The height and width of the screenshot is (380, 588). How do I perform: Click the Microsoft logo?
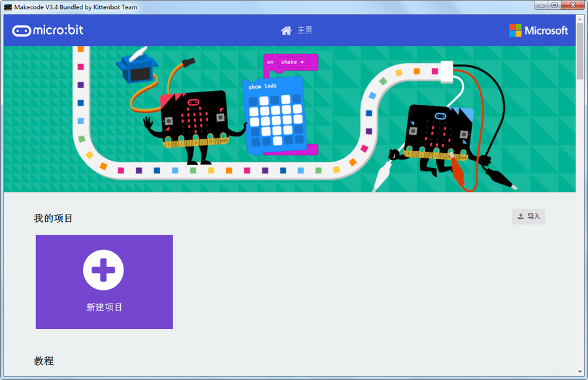coord(538,31)
